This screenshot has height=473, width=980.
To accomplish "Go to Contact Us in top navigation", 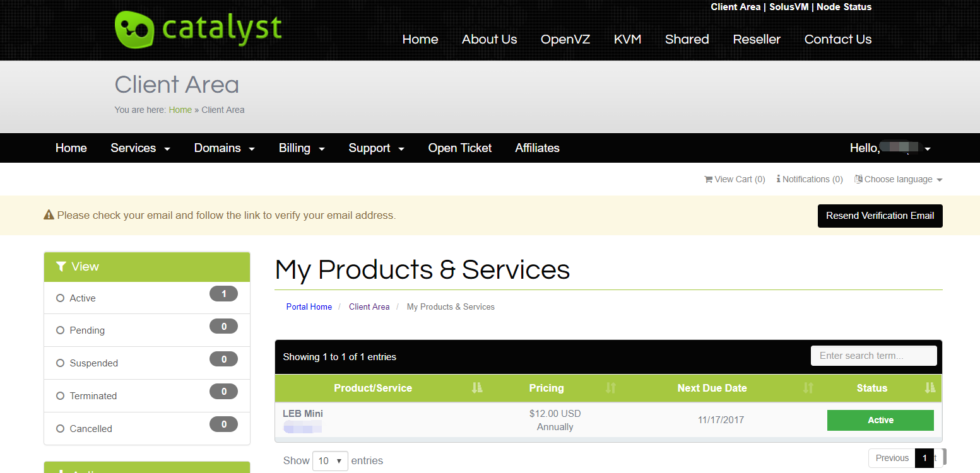I will click(838, 39).
